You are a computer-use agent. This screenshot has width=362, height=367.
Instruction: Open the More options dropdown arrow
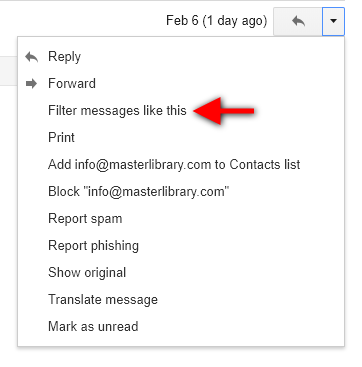pyautogui.click(x=333, y=21)
